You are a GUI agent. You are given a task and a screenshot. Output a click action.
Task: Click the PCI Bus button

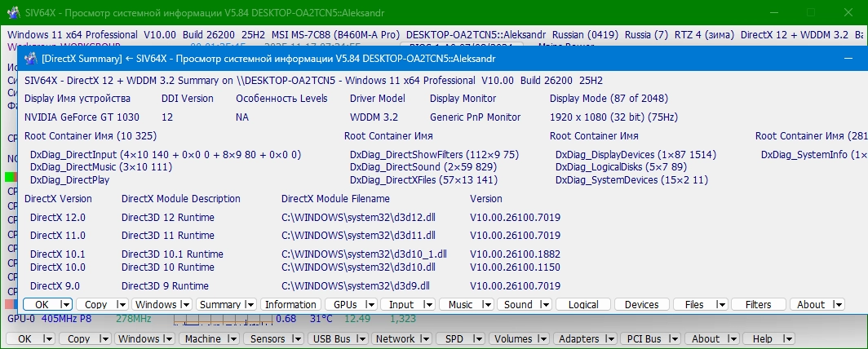tap(644, 338)
